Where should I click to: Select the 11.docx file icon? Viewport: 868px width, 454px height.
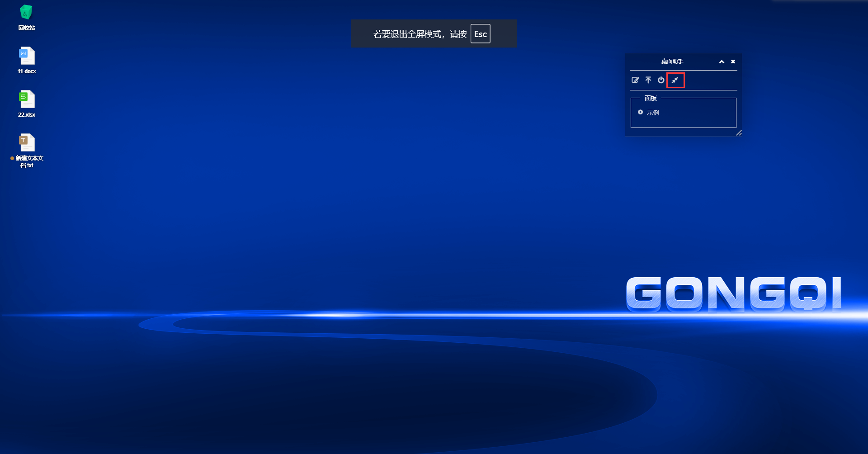coord(27,56)
